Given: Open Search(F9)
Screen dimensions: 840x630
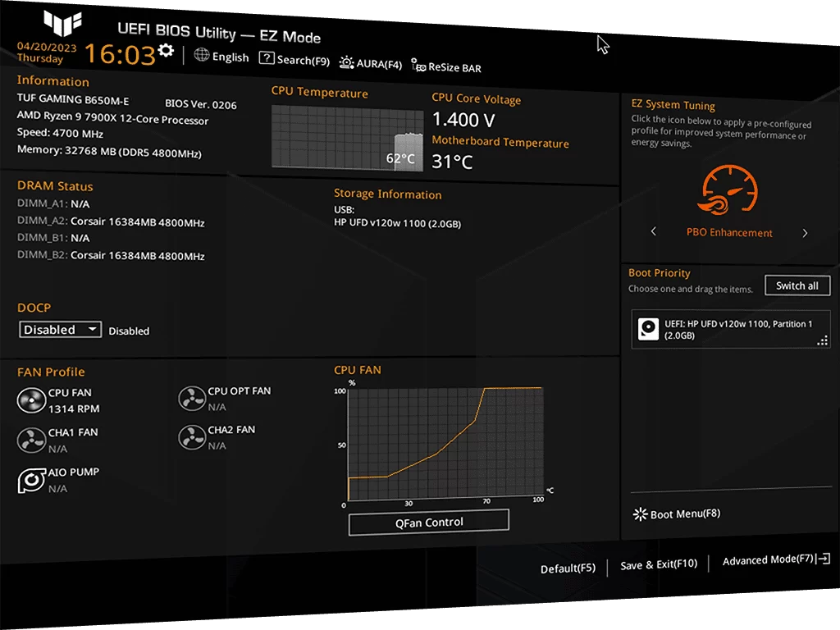Looking at the screenshot, I should [294, 59].
